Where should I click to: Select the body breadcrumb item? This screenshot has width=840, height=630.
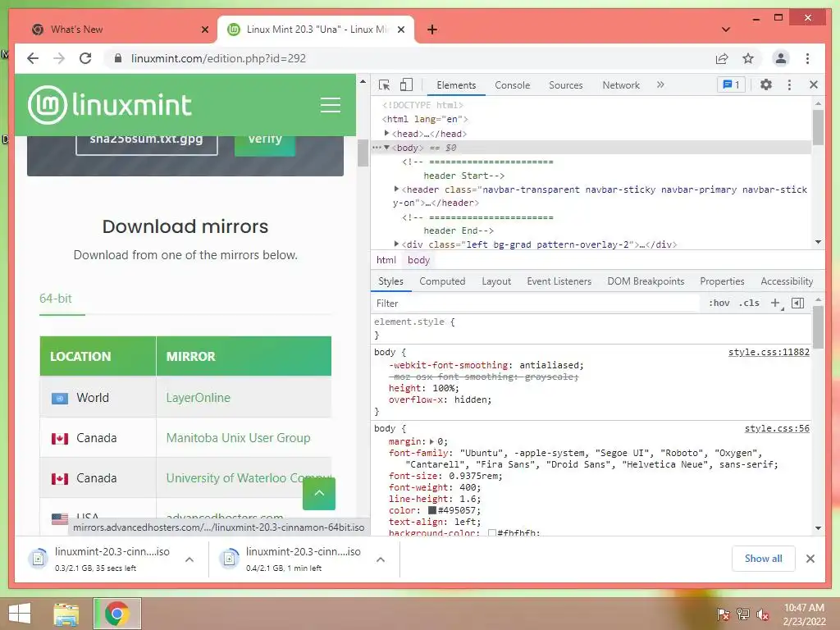point(418,260)
